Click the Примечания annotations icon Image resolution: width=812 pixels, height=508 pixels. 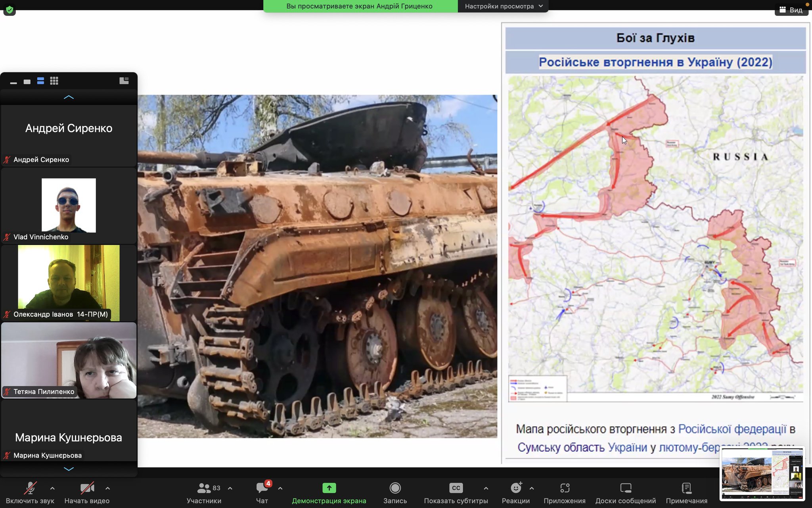(686, 488)
